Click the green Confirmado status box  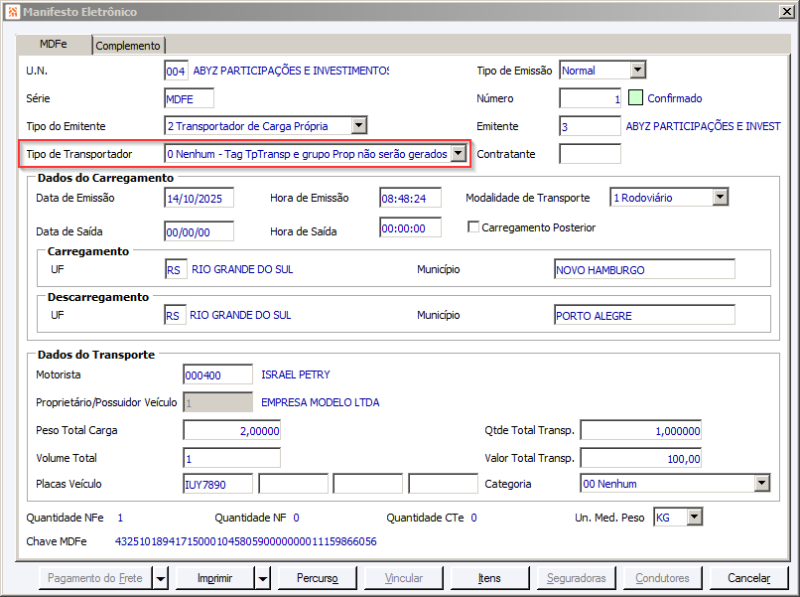pyautogui.click(x=635, y=98)
